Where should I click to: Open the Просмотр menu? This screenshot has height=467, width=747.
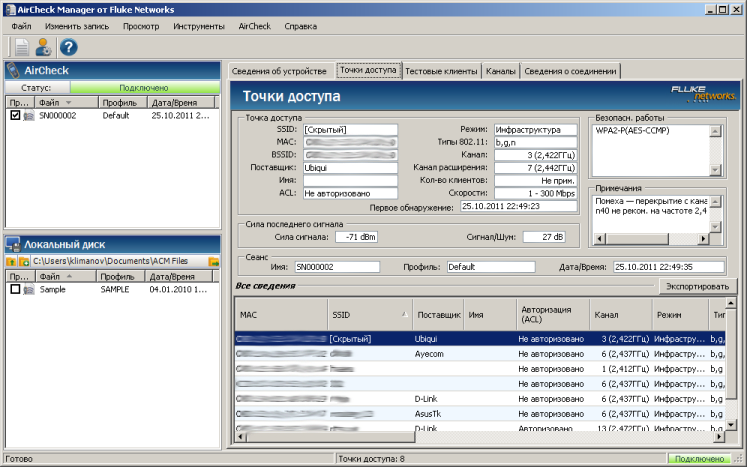(141, 26)
